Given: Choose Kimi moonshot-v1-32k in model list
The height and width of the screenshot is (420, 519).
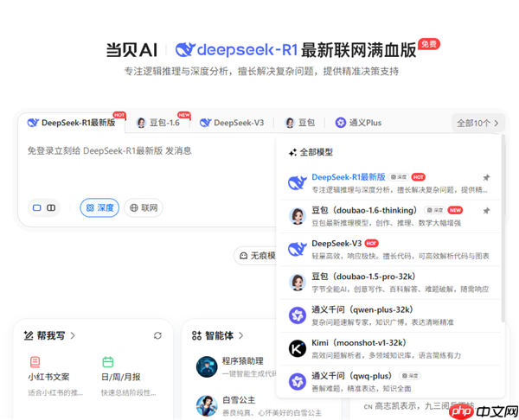Looking at the screenshot, I should pyautogui.click(x=391, y=348).
